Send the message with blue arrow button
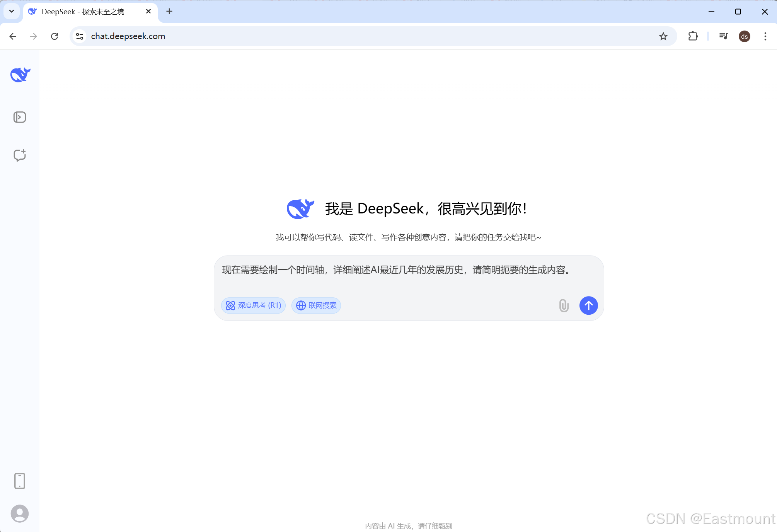Screen dimensions: 777x532 [x=588, y=305]
